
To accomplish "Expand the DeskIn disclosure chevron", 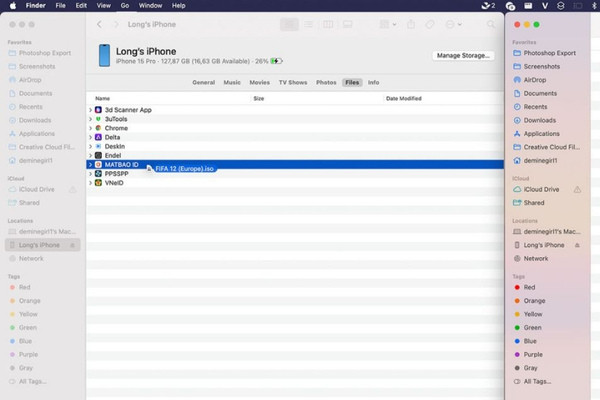I will (x=91, y=146).
